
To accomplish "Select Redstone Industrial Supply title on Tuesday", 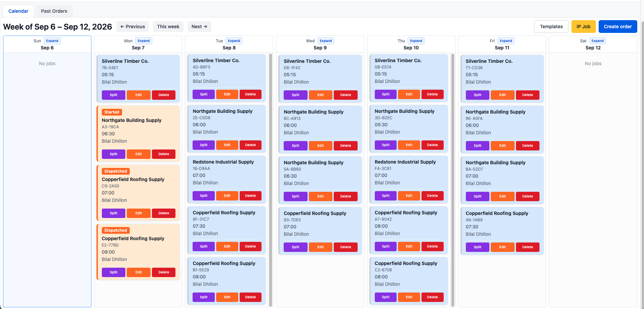I will (x=223, y=162).
